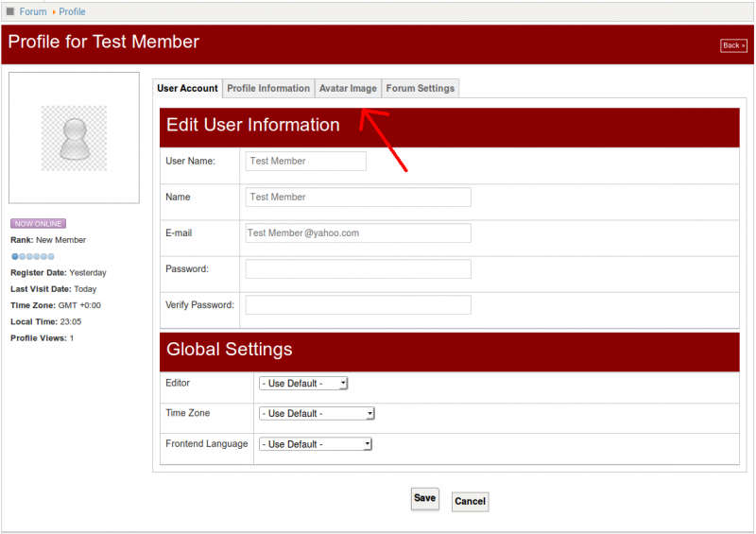Click the rank dots indicator
The height and width of the screenshot is (534, 756).
pos(33,256)
